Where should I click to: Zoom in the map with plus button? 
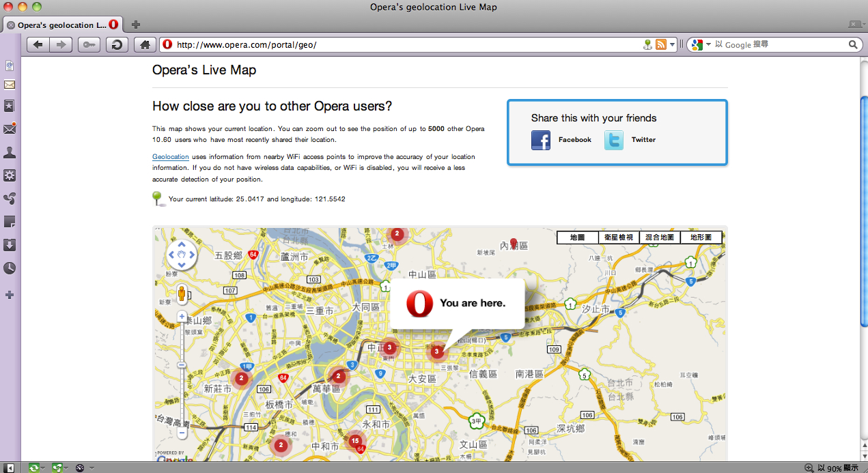(182, 316)
